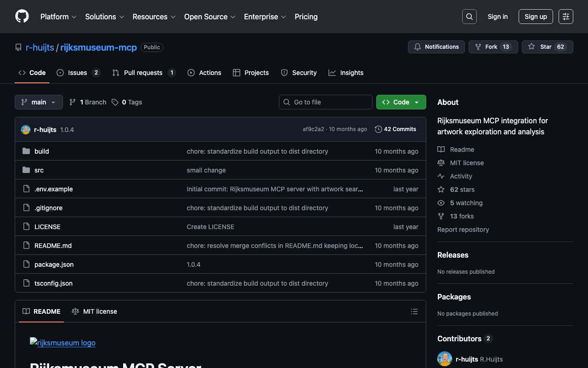Switch to the Pull requests tab
Screen dimensions: 588x368
click(143, 73)
